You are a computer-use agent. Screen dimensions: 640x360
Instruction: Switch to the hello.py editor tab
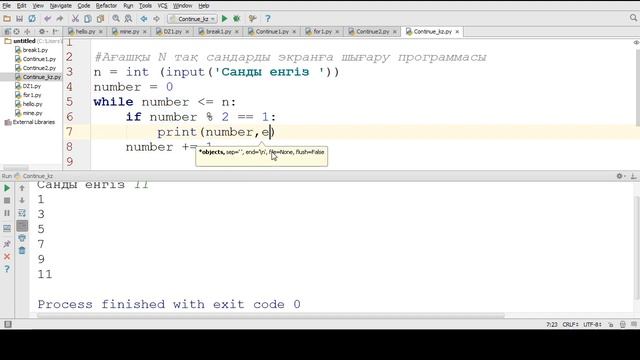(x=84, y=31)
